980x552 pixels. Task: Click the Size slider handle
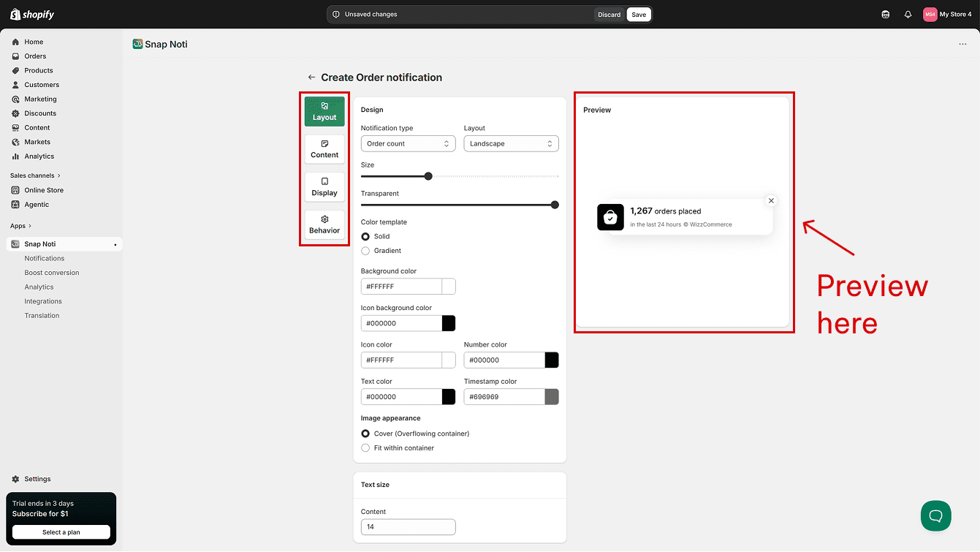point(428,176)
